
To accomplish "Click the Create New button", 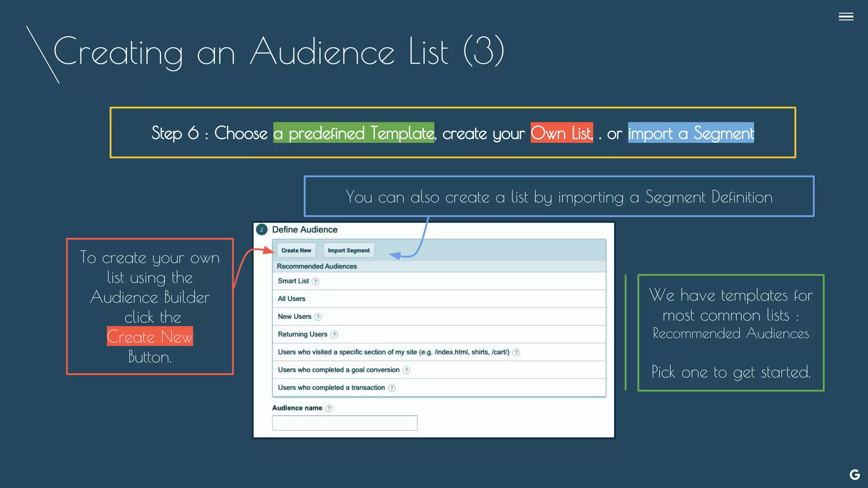I will pos(296,250).
